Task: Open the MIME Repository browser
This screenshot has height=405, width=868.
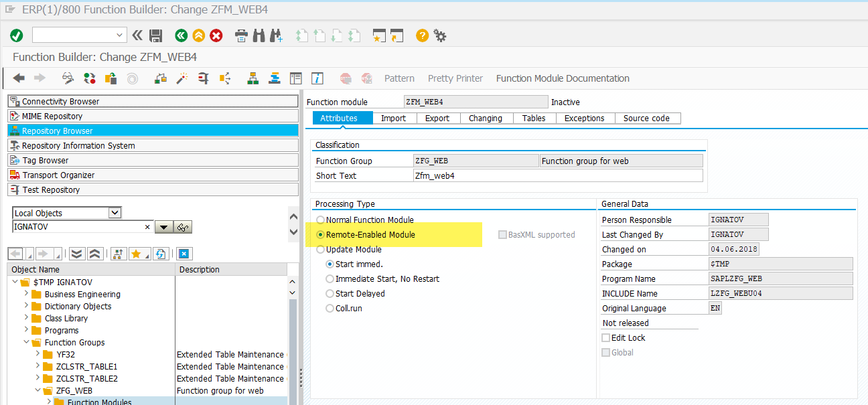Action: [x=153, y=116]
